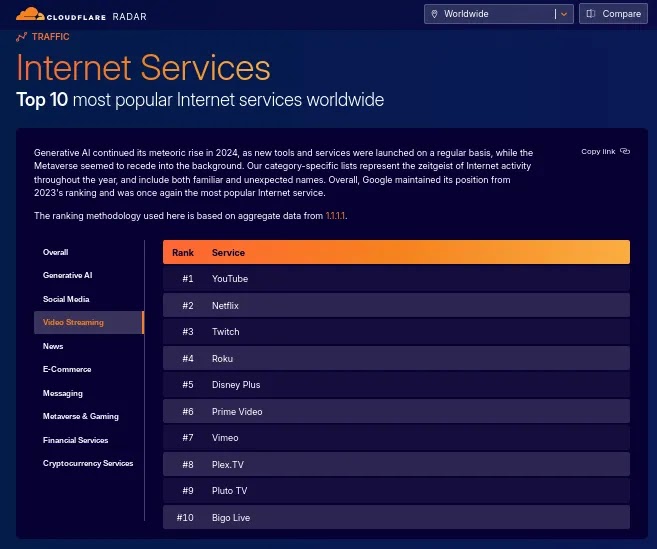Click the Plex.TV row entry
This screenshot has height=549, width=657.
click(396, 465)
